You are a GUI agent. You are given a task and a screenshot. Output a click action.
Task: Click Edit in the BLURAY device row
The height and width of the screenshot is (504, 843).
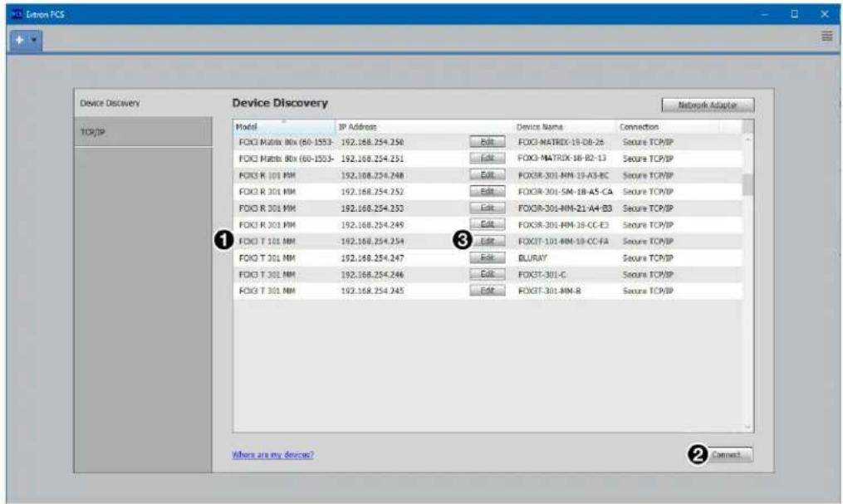point(487,258)
